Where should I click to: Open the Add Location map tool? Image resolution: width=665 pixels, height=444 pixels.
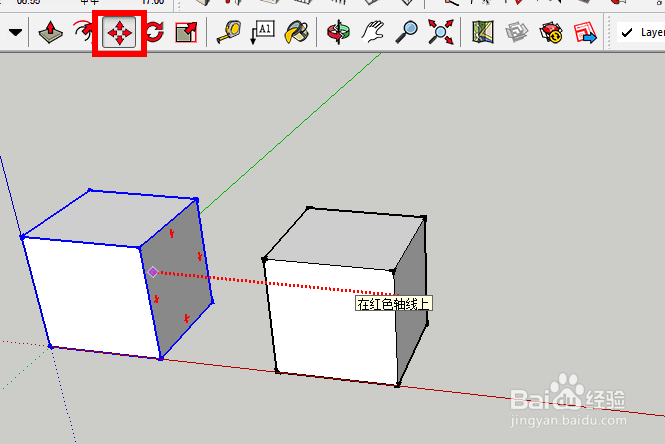pos(483,32)
